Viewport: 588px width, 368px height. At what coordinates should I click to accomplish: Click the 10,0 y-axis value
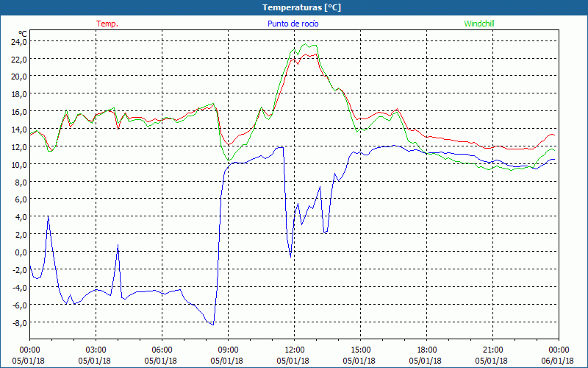(x=19, y=164)
